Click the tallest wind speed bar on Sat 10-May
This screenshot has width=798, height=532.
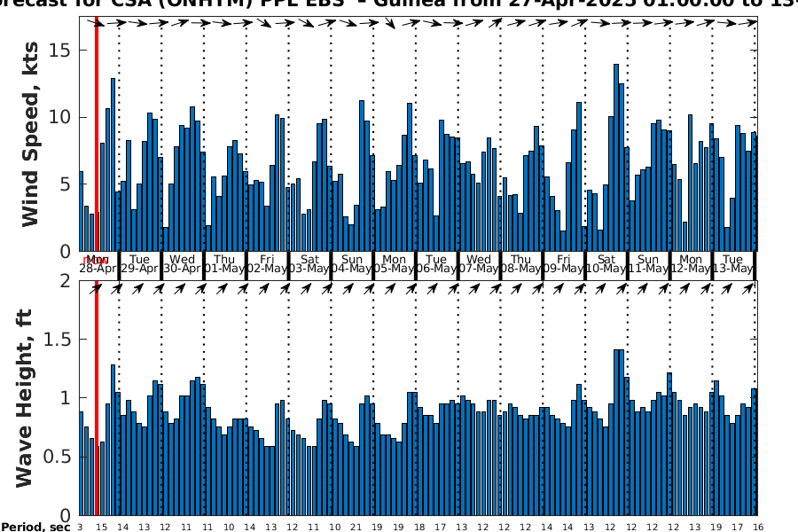pyautogui.click(x=616, y=157)
